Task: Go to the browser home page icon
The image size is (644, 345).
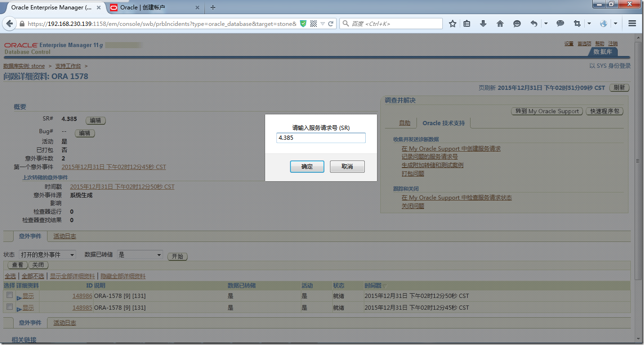Action: click(x=500, y=24)
